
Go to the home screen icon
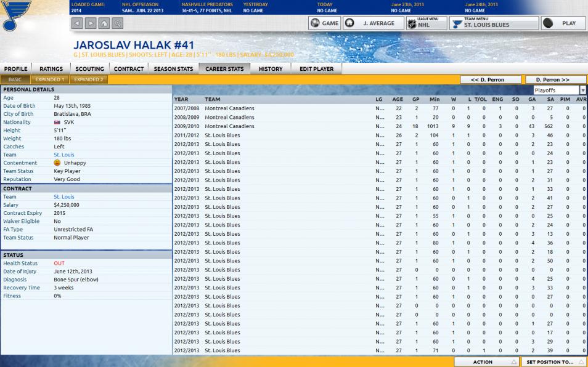pyautogui.click(x=104, y=24)
